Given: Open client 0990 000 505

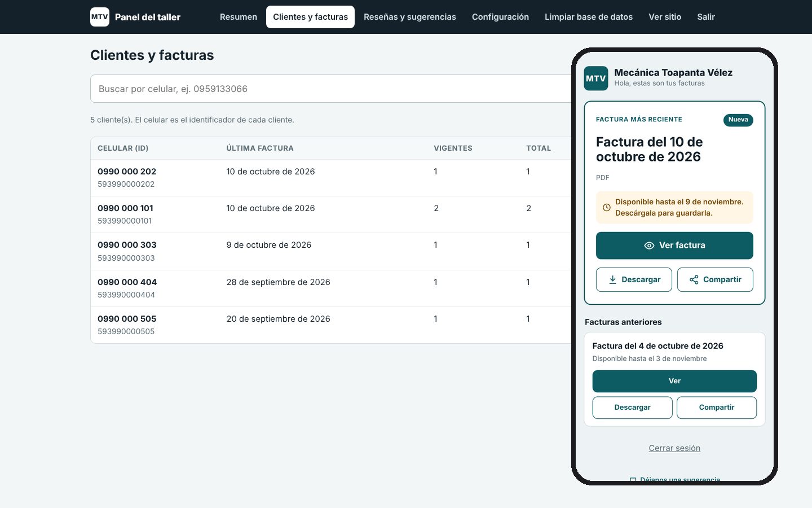Looking at the screenshot, I should pos(332,325).
